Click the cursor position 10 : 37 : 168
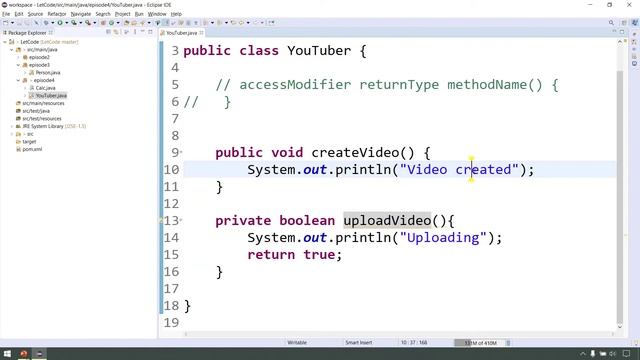Viewport: 640px width, 360px height. click(x=414, y=343)
